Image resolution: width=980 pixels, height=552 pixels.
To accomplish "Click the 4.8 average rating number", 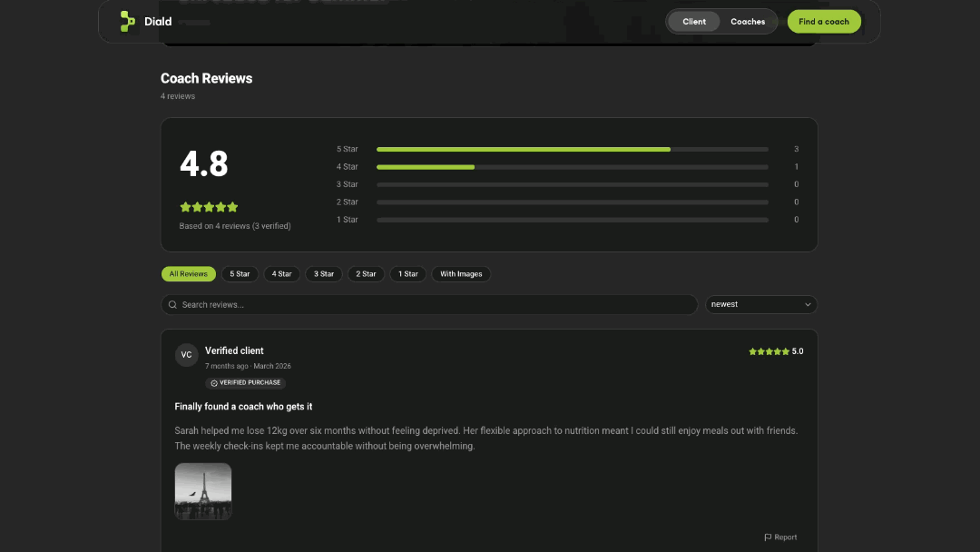I will coord(204,163).
